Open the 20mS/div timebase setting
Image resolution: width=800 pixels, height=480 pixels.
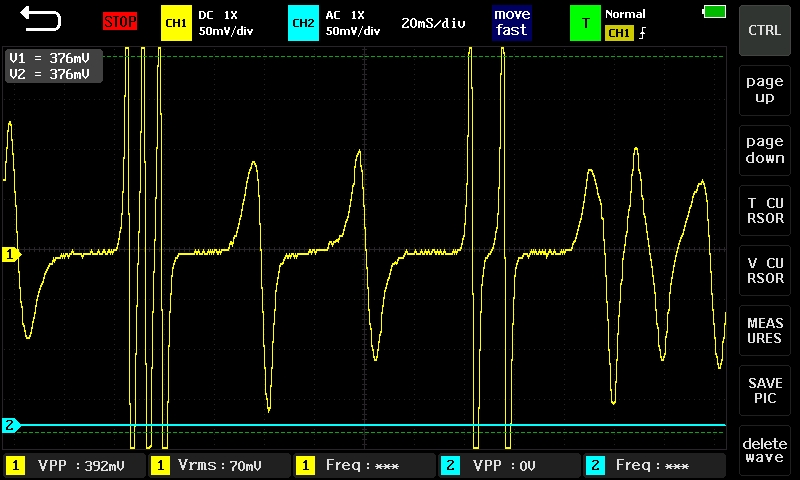pyautogui.click(x=433, y=22)
